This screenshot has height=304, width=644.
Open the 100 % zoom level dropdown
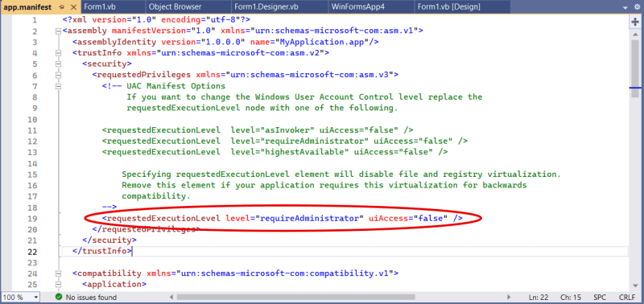[35, 297]
